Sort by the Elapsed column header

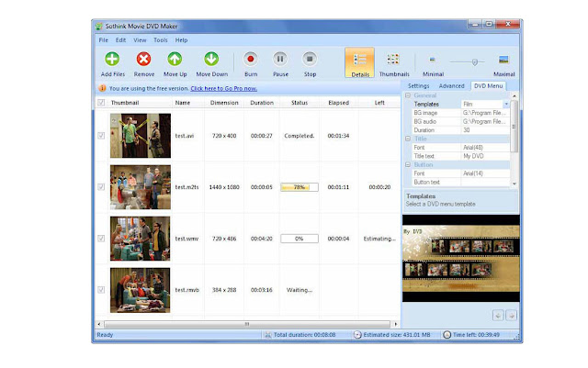[x=339, y=102]
